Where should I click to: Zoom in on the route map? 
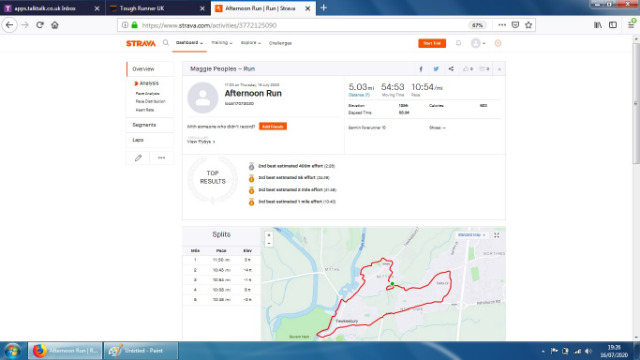click(269, 236)
